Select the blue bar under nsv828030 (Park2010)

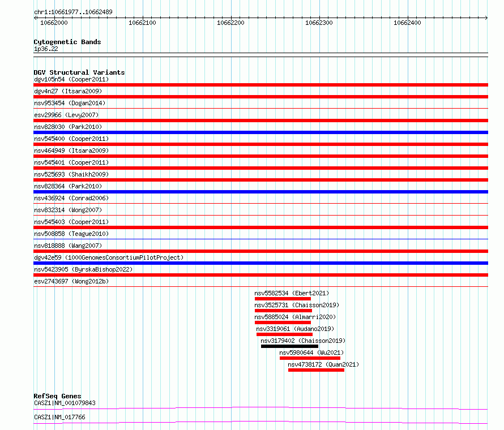coord(260,132)
